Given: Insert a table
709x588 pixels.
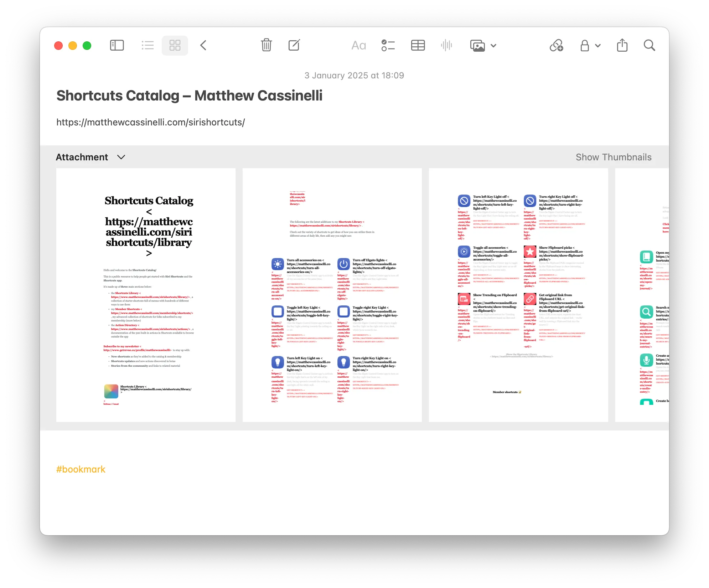Looking at the screenshot, I should [418, 46].
